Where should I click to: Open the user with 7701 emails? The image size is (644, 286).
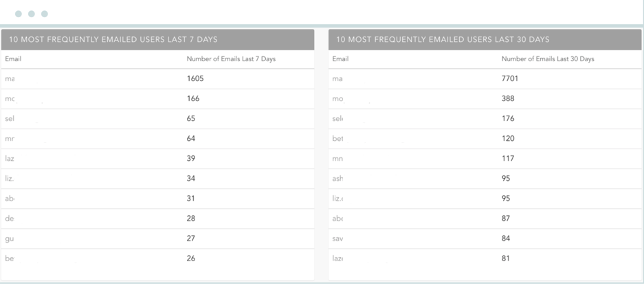485,79
